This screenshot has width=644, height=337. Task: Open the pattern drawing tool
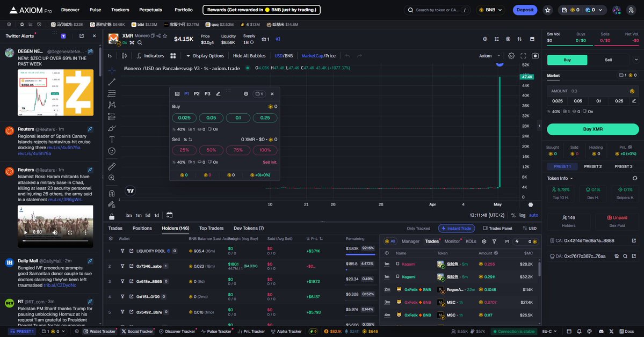click(x=112, y=105)
